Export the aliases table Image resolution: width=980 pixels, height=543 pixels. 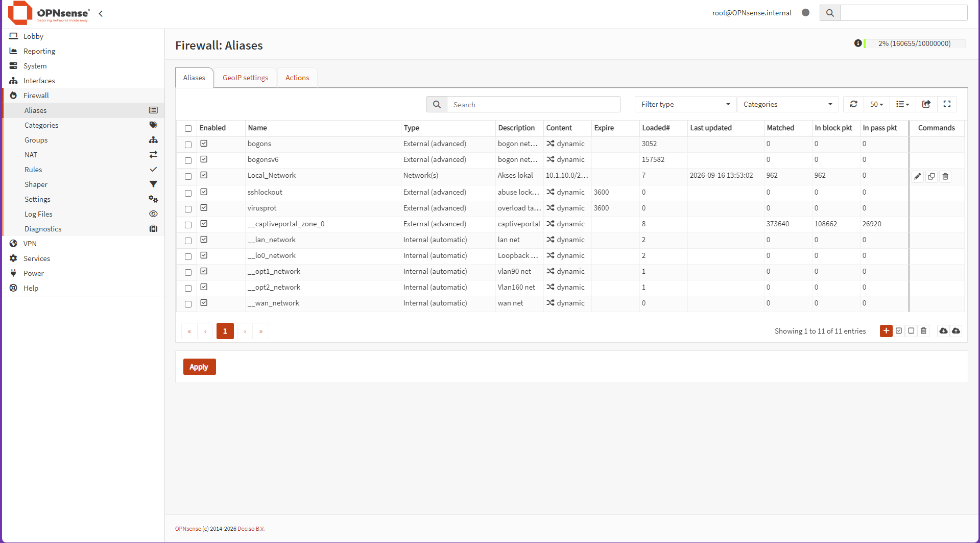[x=926, y=104]
